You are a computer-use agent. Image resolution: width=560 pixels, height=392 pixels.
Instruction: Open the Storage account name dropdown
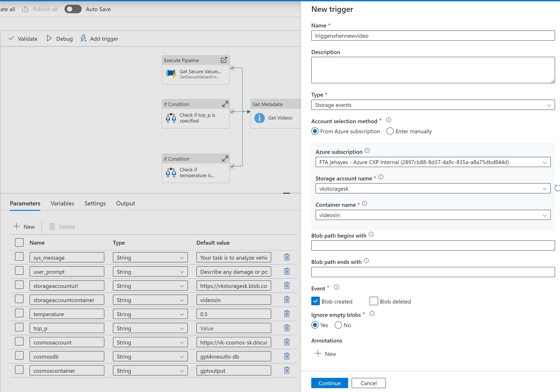[433, 189]
